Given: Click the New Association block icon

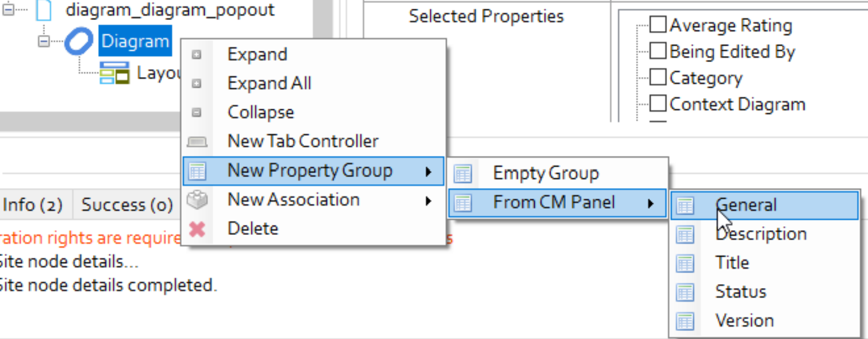Looking at the screenshot, I should tap(197, 200).
